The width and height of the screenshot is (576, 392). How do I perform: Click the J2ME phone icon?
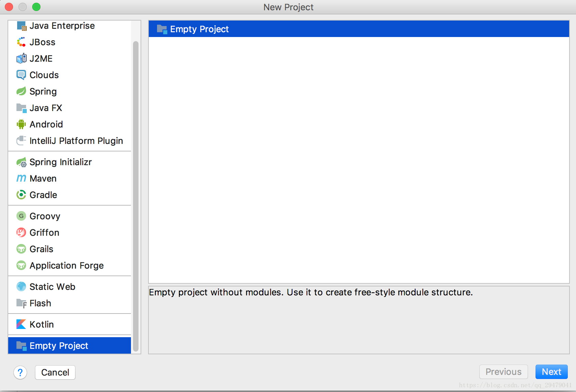[x=21, y=59]
